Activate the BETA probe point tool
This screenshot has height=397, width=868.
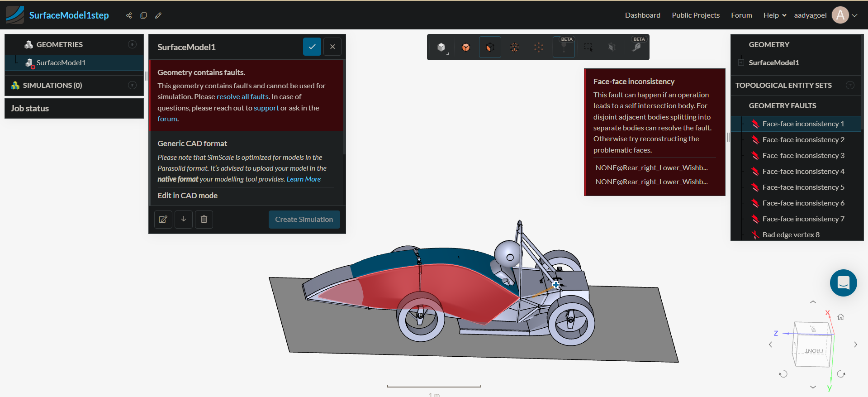click(564, 47)
